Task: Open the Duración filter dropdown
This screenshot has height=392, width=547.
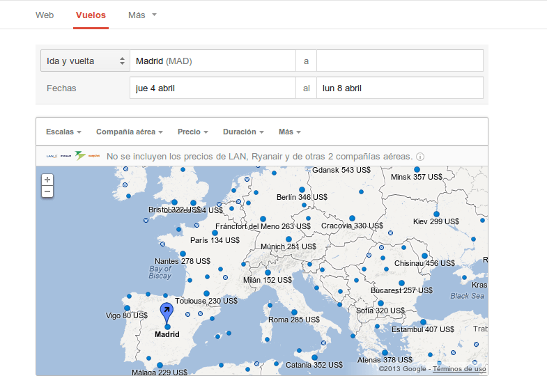Action: [x=243, y=132]
